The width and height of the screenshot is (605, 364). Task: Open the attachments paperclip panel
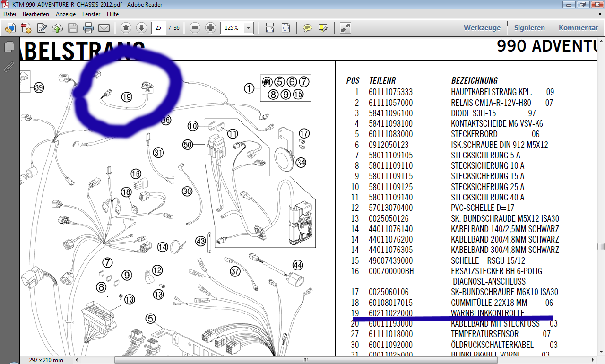(9, 66)
